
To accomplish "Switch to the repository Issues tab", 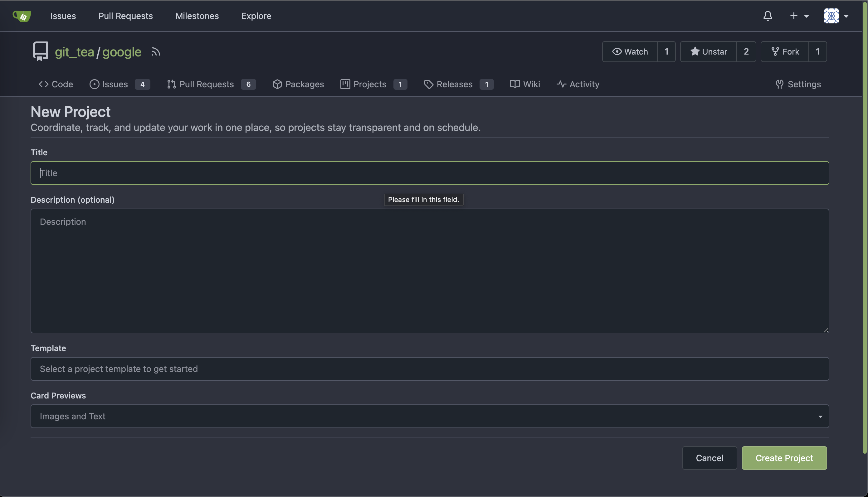I will (x=119, y=84).
